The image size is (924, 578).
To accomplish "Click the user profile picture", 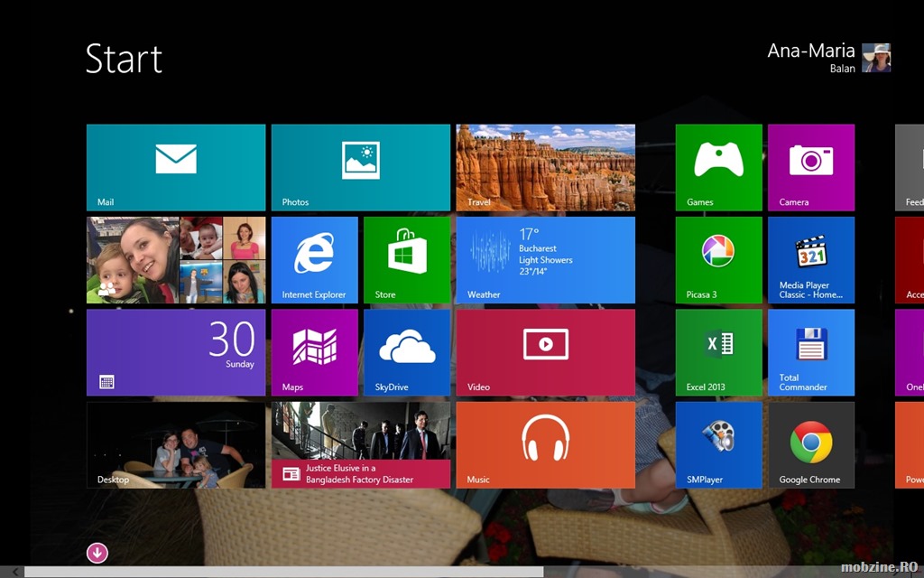I will (876, 58).
